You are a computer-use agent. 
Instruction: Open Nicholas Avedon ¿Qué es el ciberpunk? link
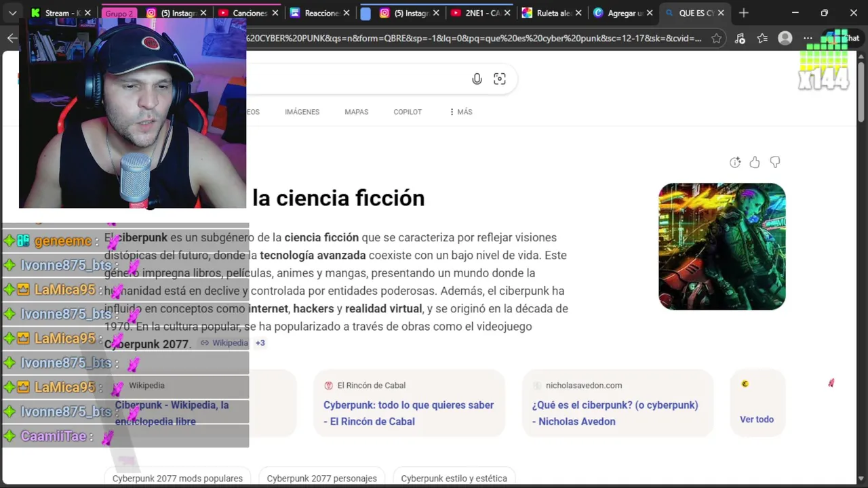pos(614,413)
